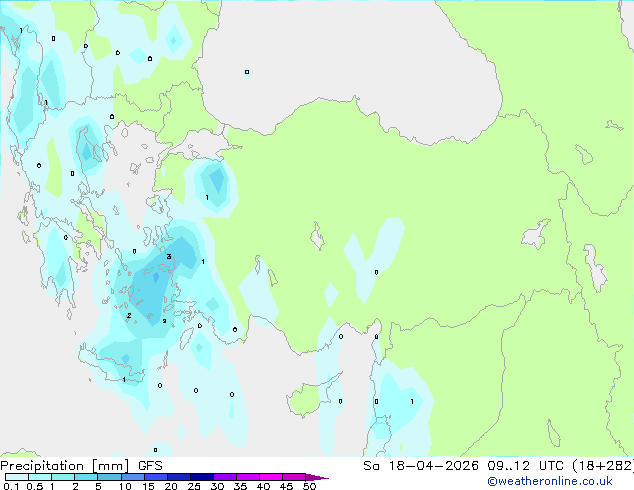Click the legend label '50'
Image resolution: width=634 pixels, height=490 pixels.
(x=310, y=486)
